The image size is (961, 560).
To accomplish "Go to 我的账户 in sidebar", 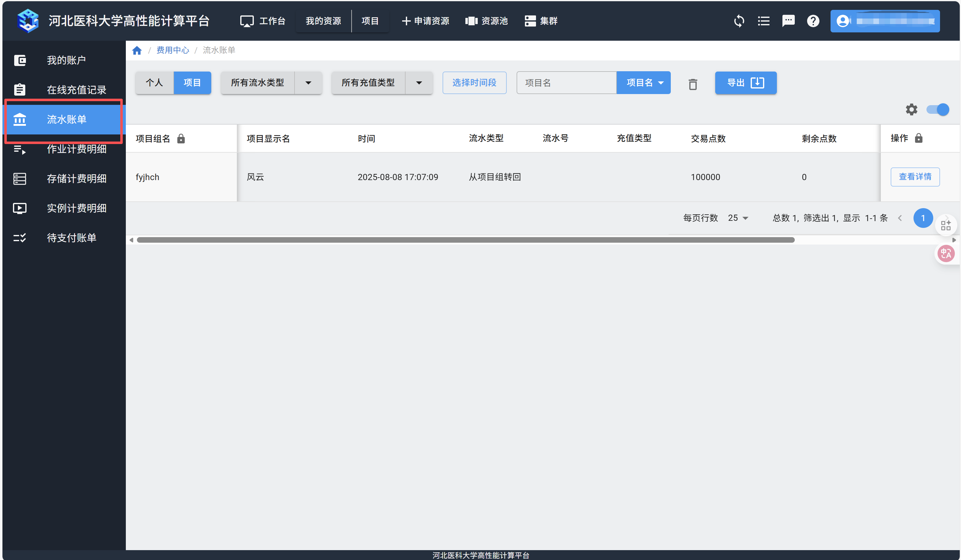I will (x=66, y=60).
